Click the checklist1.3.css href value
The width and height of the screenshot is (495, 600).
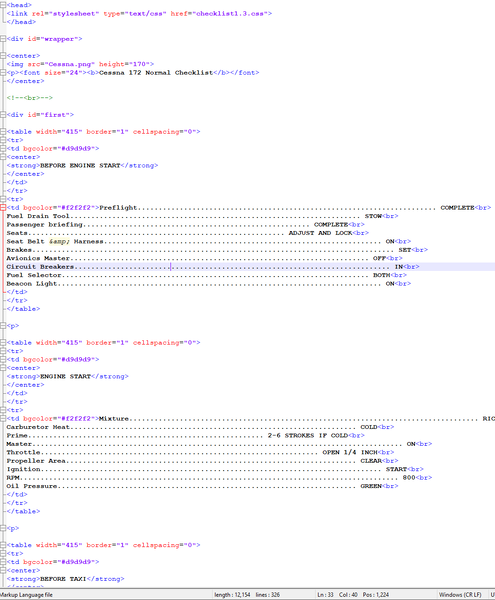(232, 13)
